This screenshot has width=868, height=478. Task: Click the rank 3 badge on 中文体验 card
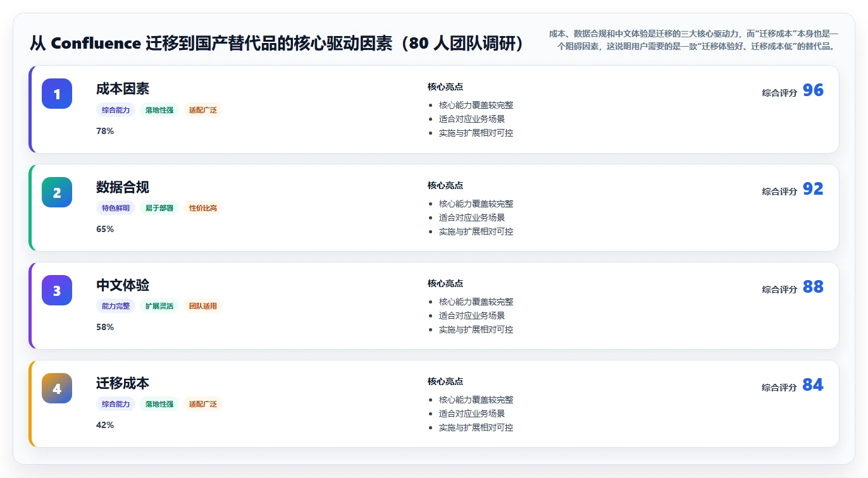(57, 290)
